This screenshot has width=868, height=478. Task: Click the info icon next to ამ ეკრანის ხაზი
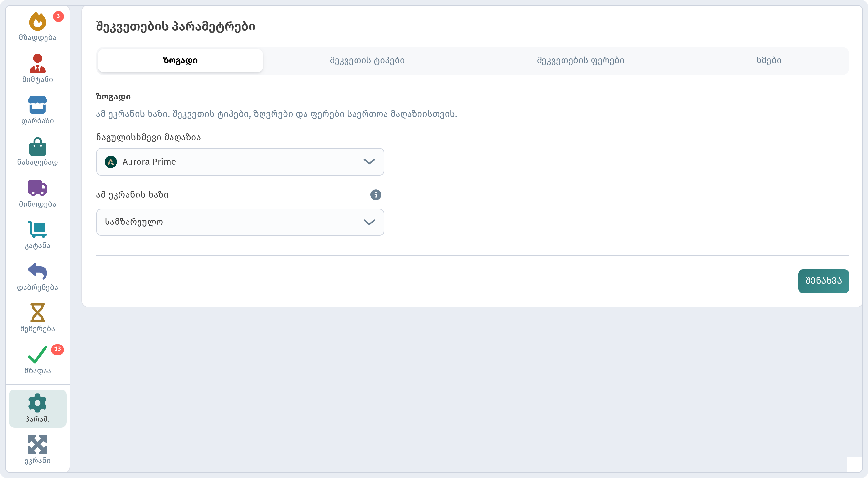pos(376,195)
